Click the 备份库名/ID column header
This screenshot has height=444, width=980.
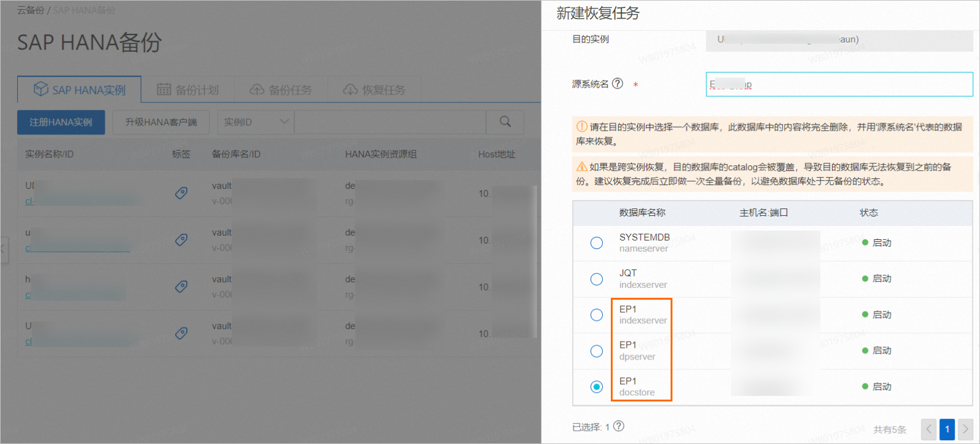click(236, 154)
